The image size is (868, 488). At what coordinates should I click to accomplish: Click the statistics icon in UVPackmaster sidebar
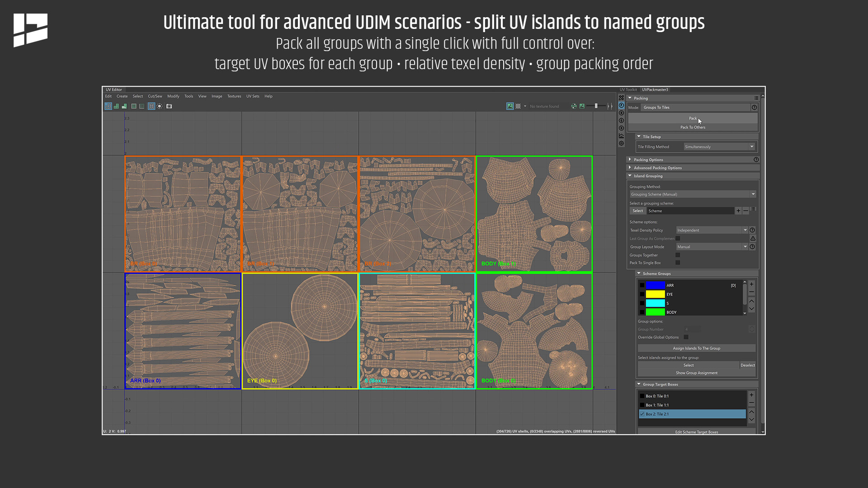tap(622, 136)
